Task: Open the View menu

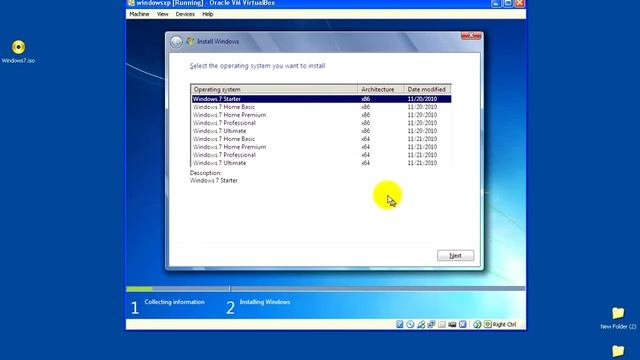Action: tap(162, 14)
